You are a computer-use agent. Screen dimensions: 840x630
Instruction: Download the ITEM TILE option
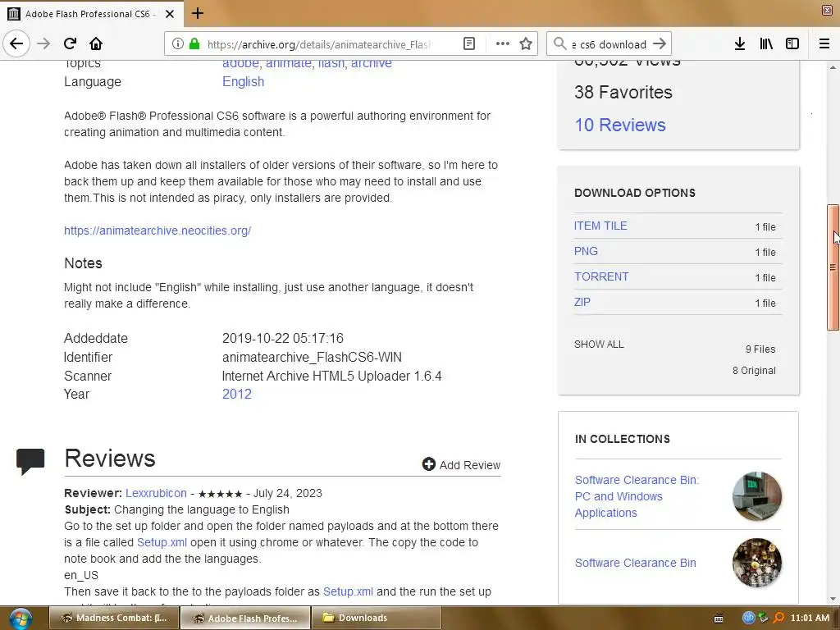(600, 226)
